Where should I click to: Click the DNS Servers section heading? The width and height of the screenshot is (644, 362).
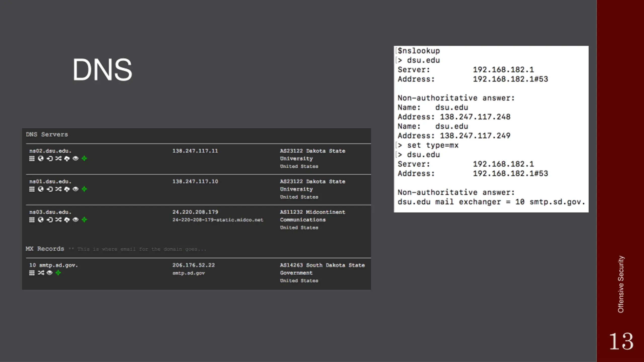pyautogui.click(x=47, y=134)
